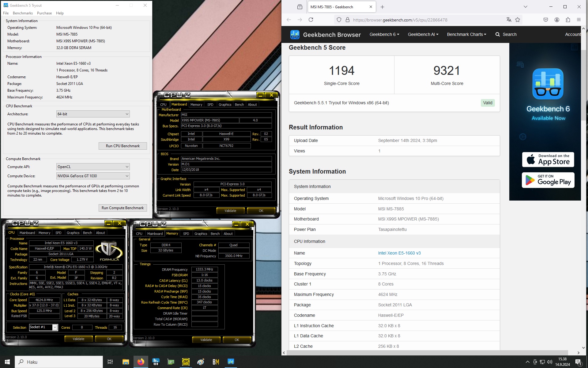Switch to Bench tab in CPU-Z Memory window
The image size is (588, 368).
pos(215,234)
